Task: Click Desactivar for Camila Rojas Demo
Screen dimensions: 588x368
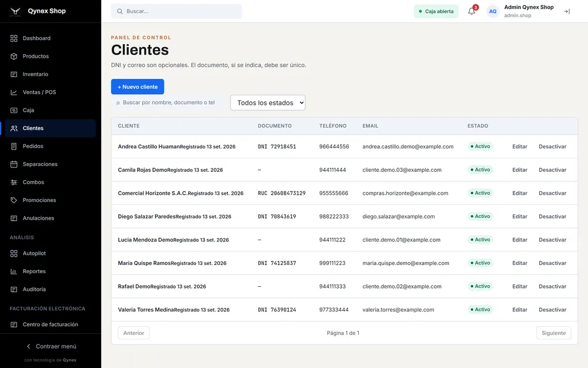Action: (x=552, y=170)
